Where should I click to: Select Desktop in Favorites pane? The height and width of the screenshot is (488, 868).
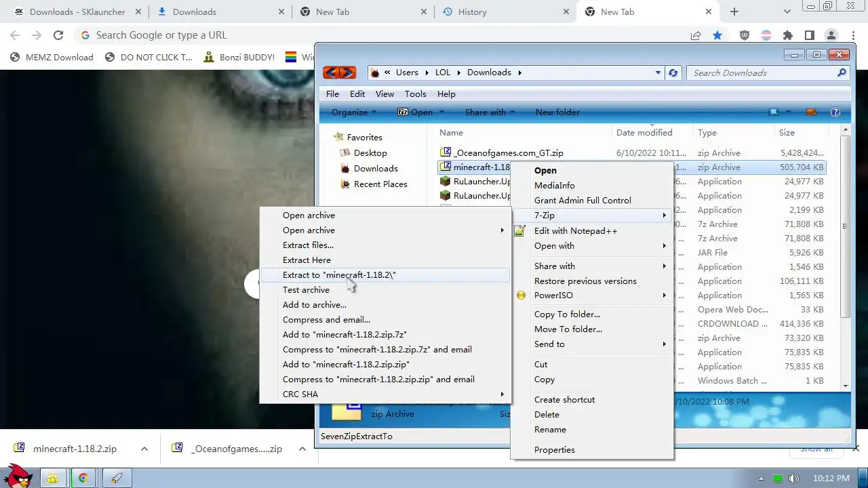pos(370,152)
